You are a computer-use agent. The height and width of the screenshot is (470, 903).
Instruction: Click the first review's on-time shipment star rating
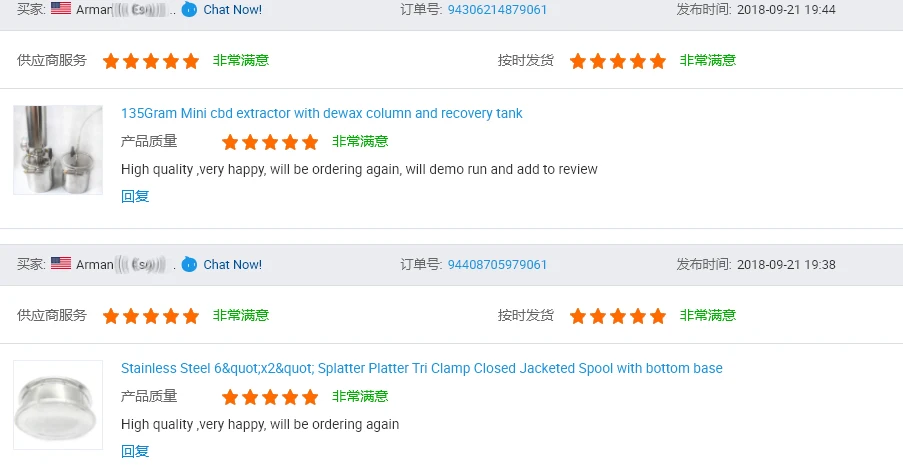point(617,61)
